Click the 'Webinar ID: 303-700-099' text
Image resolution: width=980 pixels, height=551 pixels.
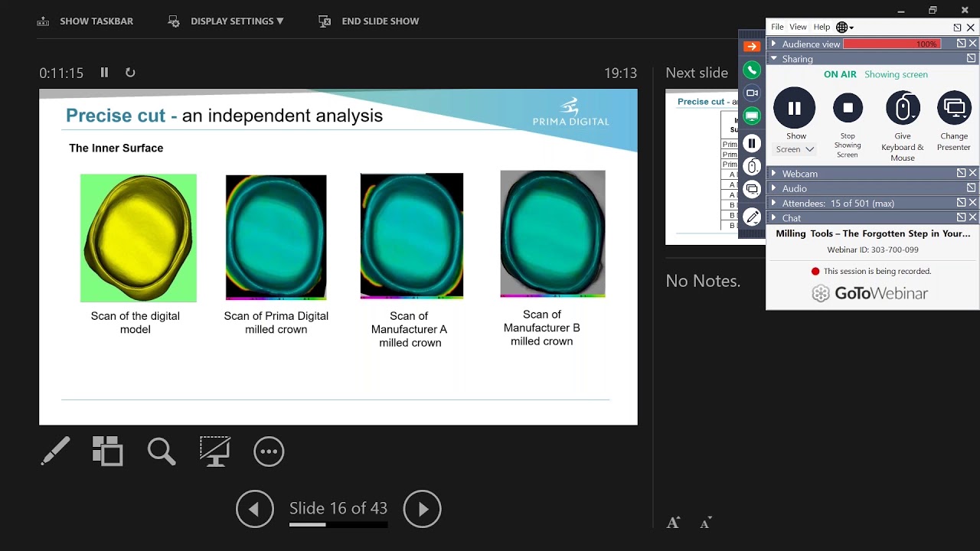coord(873,249)
